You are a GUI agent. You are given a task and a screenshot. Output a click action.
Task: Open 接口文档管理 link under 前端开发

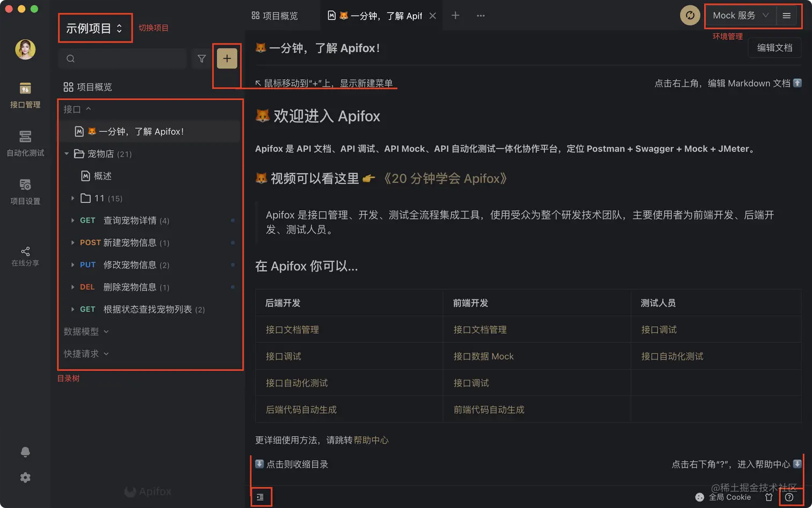[x=480, y=330]
